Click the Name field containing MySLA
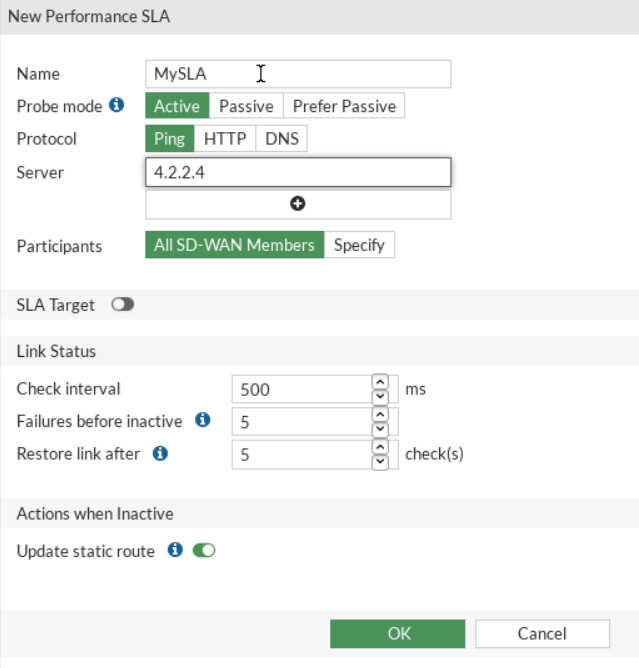 pos(298,74)
